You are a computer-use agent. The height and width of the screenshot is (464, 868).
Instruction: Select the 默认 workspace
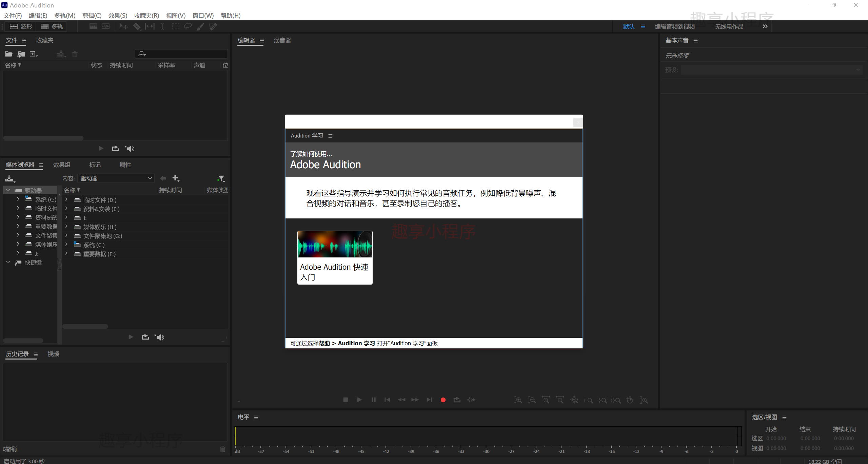[629, 26]
